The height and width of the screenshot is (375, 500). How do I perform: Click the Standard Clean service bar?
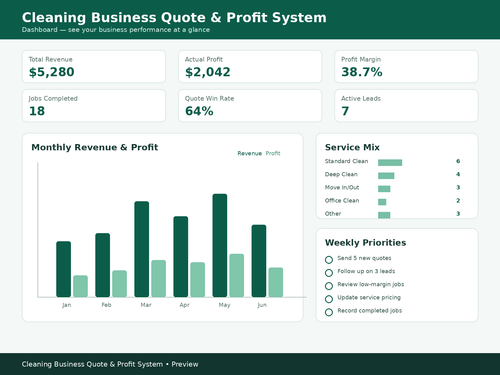point(390,163)
